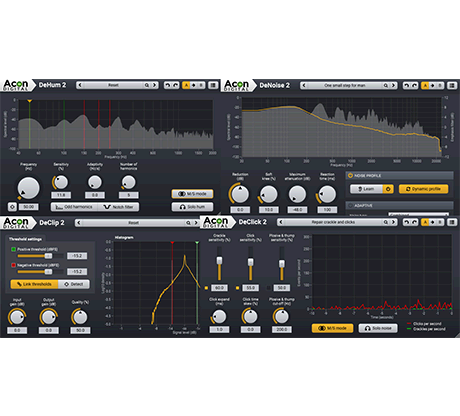Toggle Odd harmonics in DeHum 2
This screenshot has width=460, height=416.
pyautogui.click(x=74, y=207)
